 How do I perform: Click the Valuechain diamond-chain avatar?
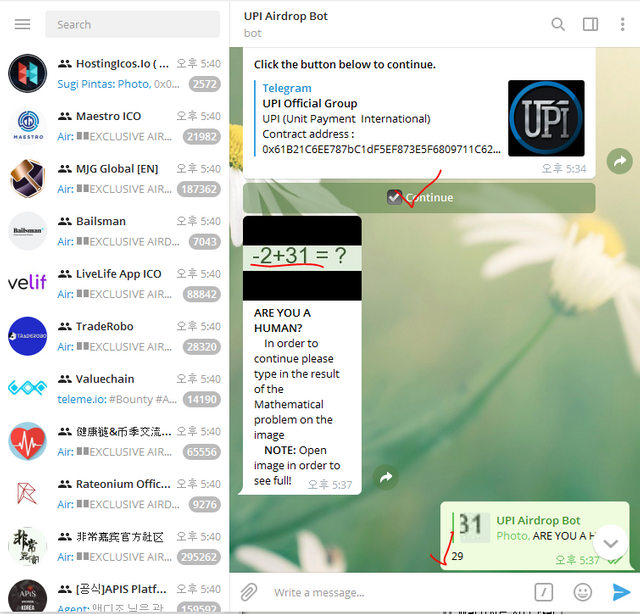[27, 389]
